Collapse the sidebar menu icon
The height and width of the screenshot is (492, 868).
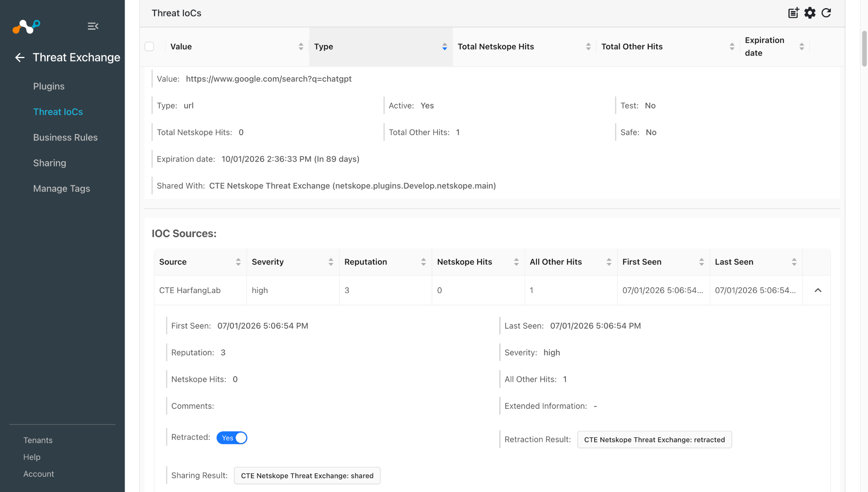click(93, 26)
